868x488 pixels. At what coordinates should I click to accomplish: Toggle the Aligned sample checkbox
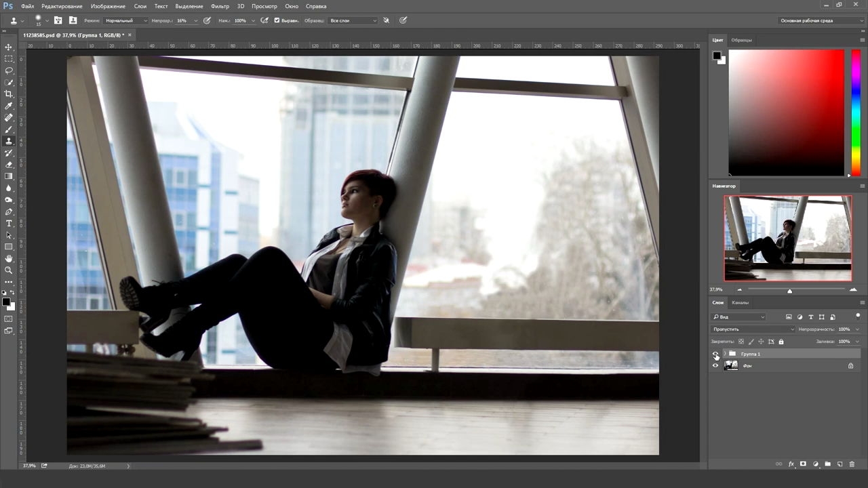pyautogui.click(x=277, y=20)
